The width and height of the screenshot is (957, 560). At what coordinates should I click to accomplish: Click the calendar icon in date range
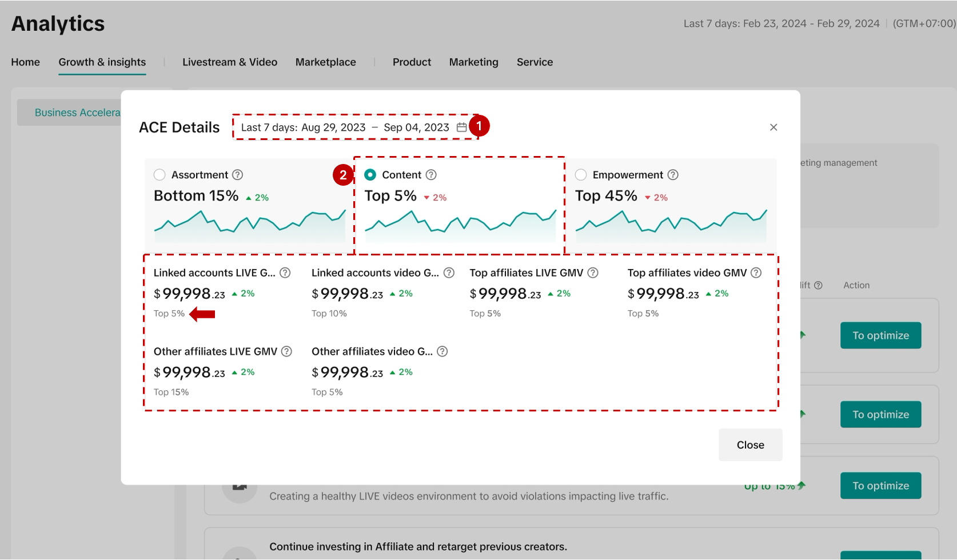pos(461,127)
